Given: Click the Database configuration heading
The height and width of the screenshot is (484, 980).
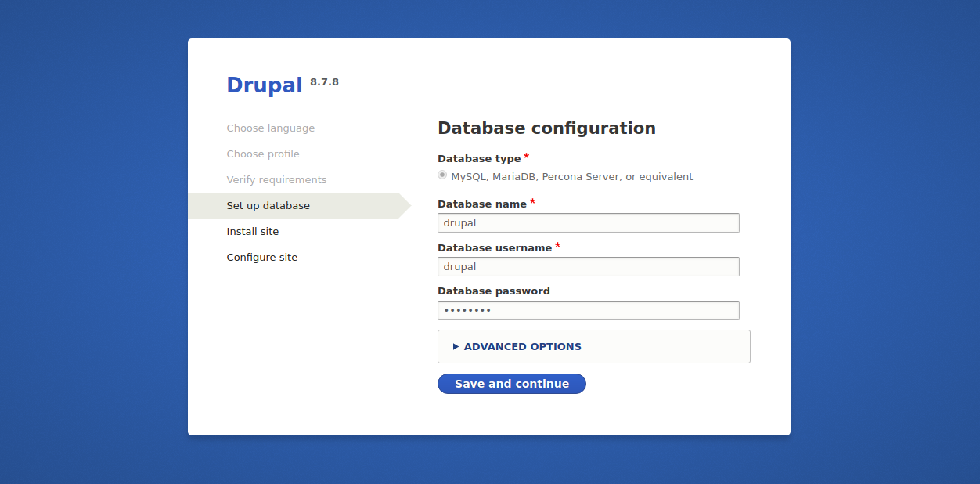Looking at the screenshot, I should click(546, 128).
